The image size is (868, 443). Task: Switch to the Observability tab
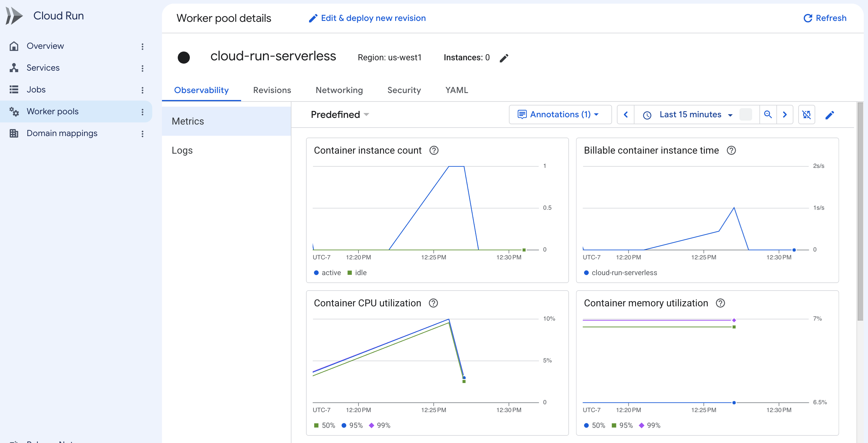point(201,90)
